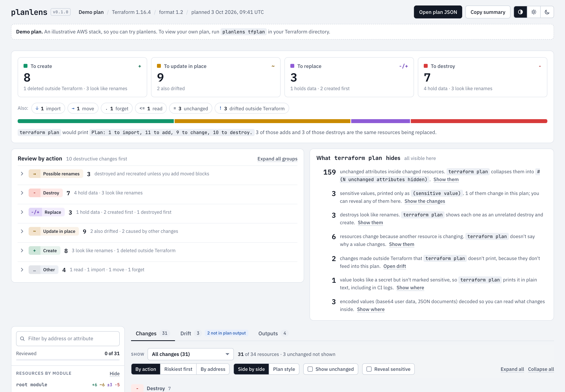Click Copy summary button
Image resolution: width=565 pixels, height=392 pixels.
click(488, 12)
